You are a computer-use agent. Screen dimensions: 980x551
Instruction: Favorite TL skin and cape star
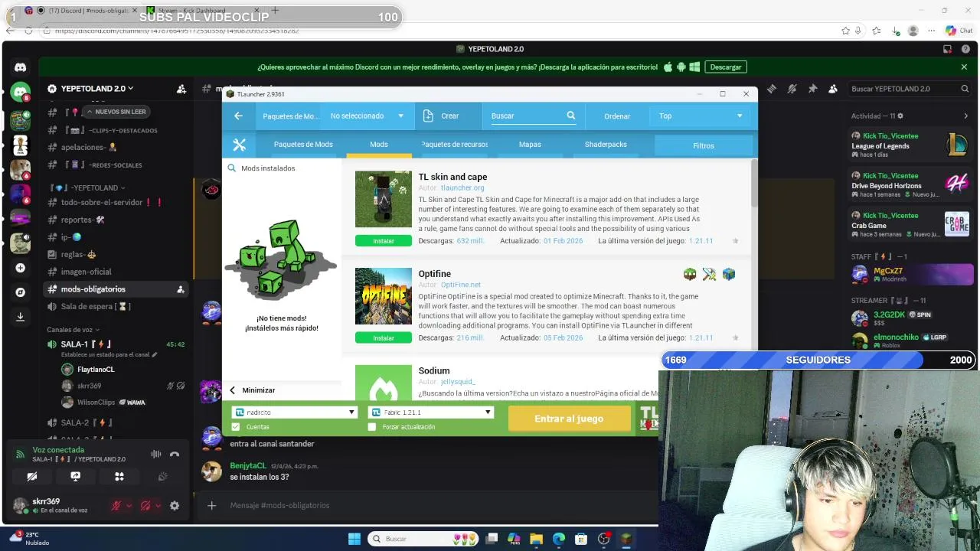click(x=735, y=241)
